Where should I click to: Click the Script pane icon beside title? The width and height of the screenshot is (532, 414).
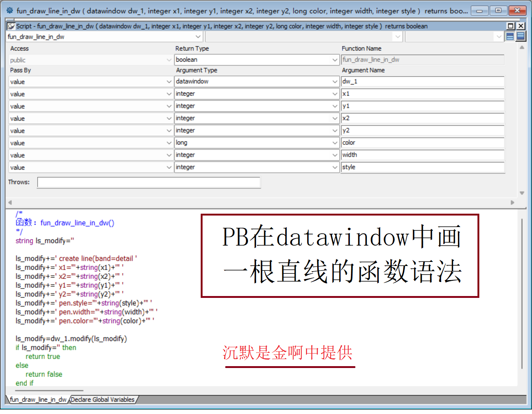11,26
